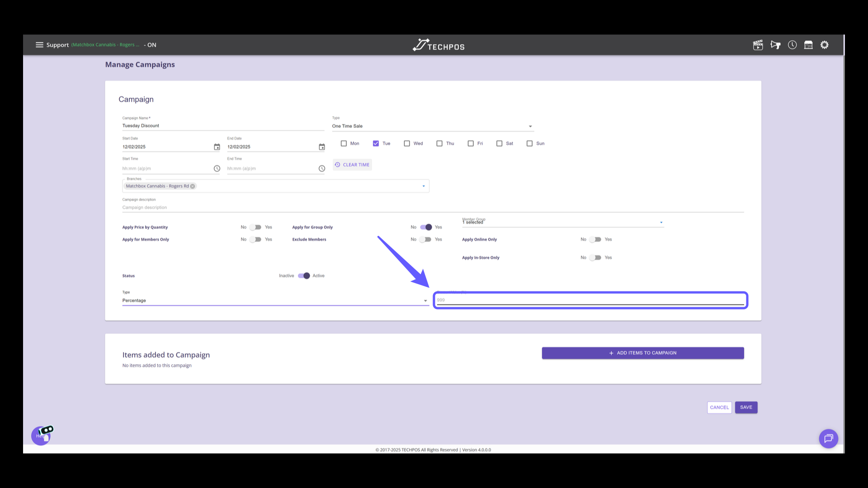Open the Start Date calendar picker

click(217, 147)
